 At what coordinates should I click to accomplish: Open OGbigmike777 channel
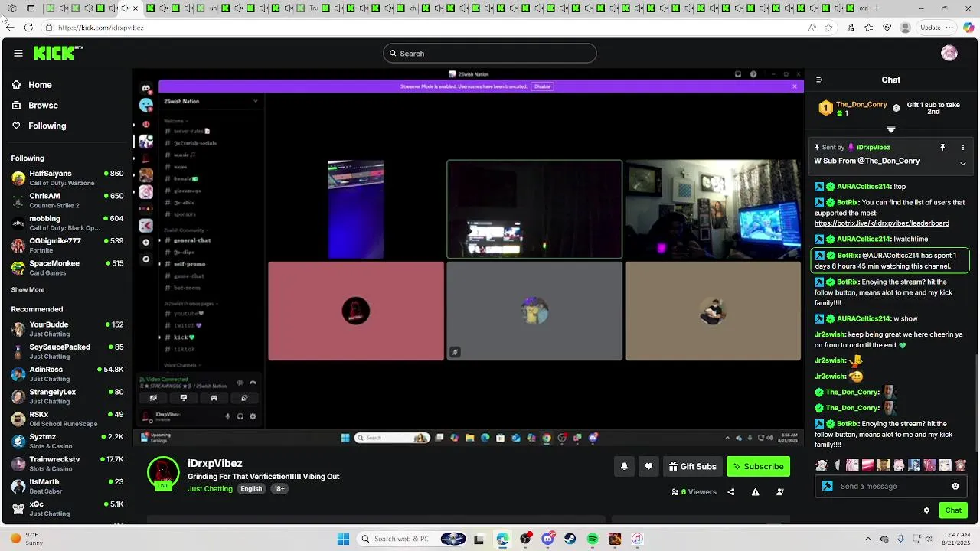click(x=67, y=246)
